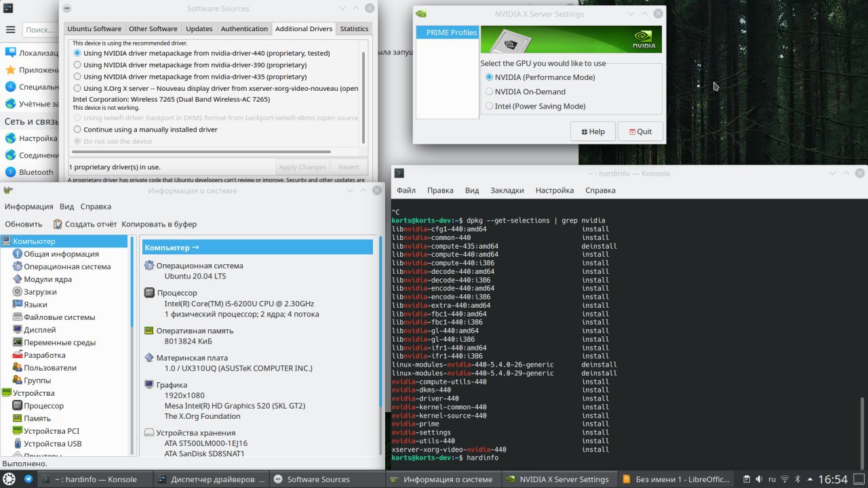The image size is (868, 488).
Task: Open Настройка menu in Konsole
Action: tap(555, 190)
